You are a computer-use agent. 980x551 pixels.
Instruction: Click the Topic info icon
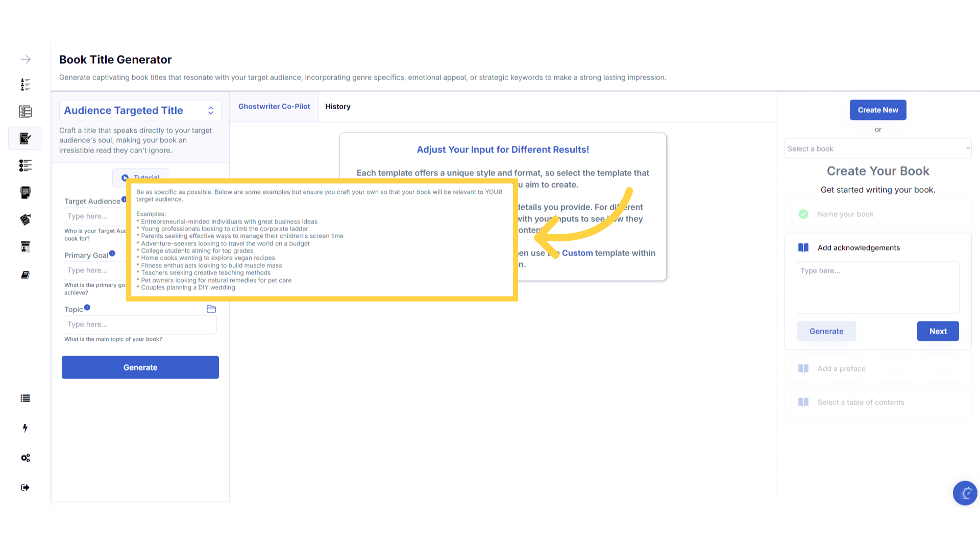coord(87,308)
